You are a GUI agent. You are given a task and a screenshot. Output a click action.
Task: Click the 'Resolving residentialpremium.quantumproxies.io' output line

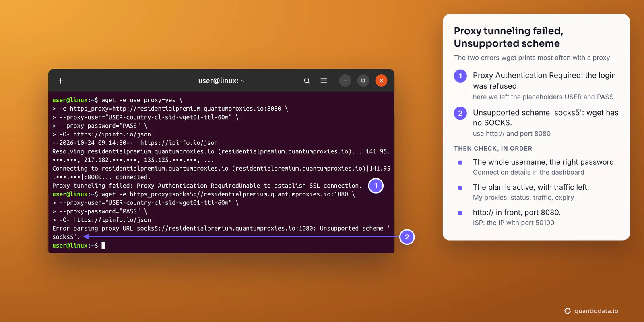click(x=221, y=156)
